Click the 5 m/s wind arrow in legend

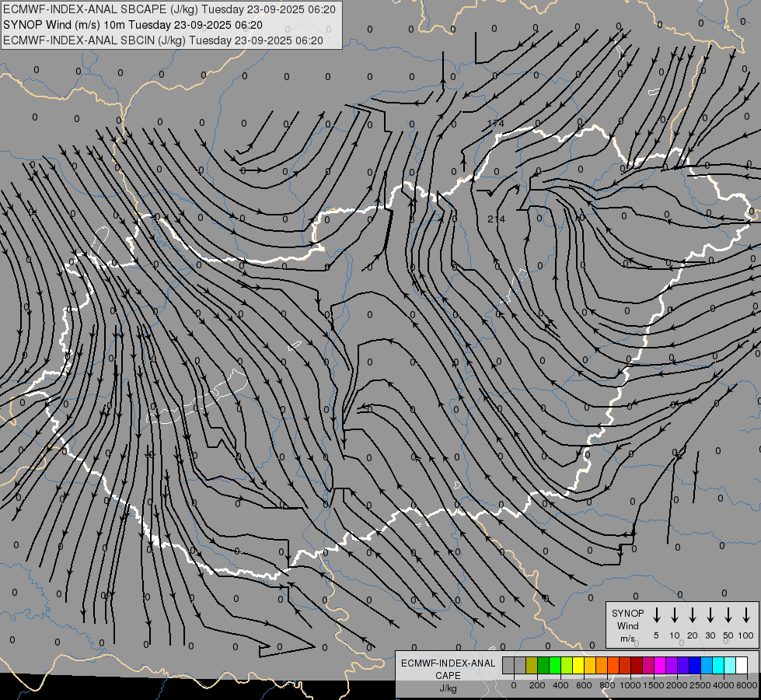(656, 614)
